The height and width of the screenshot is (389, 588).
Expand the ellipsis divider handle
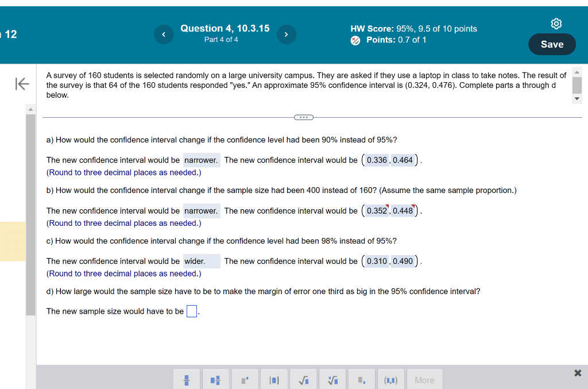pyautogui.click(x=304, y=117)
